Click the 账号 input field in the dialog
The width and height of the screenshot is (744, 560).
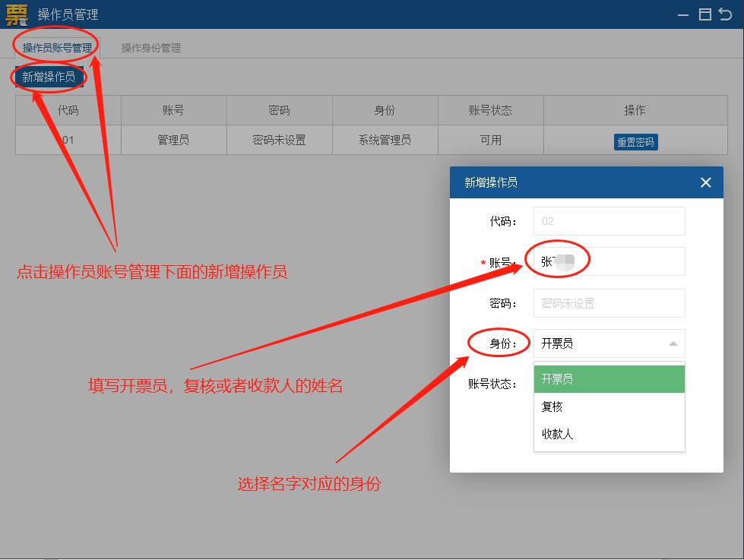[608, 261]
